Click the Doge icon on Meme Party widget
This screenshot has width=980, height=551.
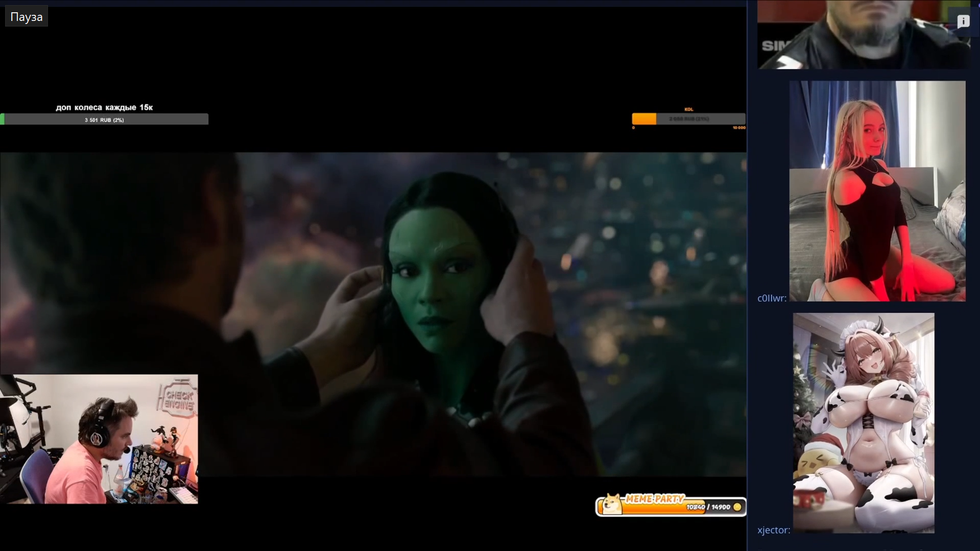pos(611,505)
